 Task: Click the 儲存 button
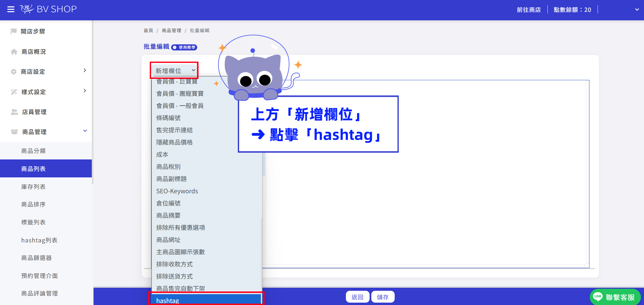pyautogui.click(x=383, y=297)
